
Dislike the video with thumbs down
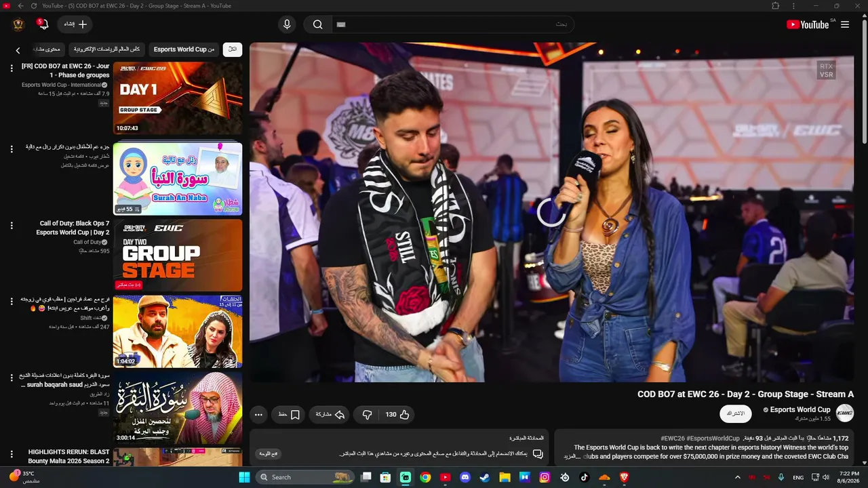coord(367,415)
